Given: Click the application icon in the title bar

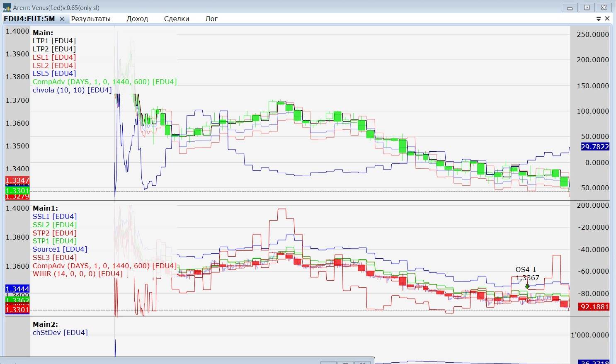Looking at the screenshot, I should (x=7, y=7).
